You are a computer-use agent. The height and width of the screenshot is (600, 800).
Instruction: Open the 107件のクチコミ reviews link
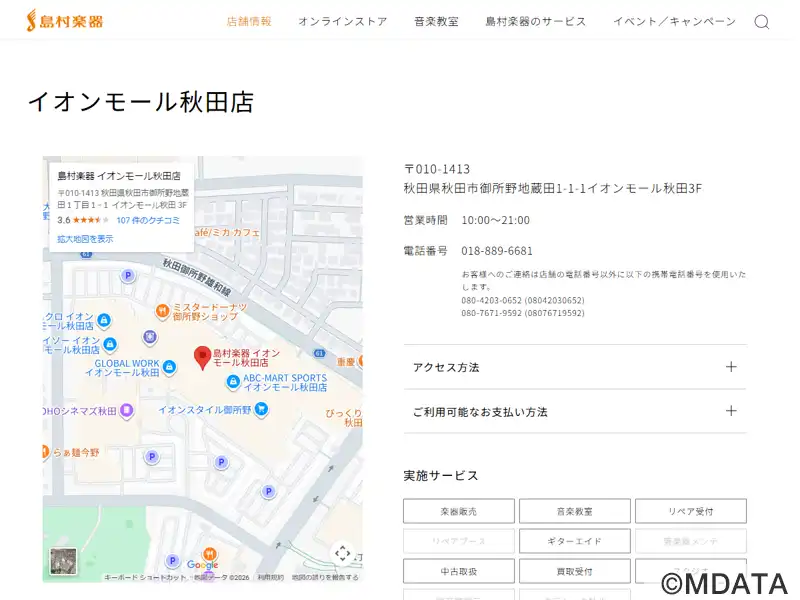coord(148,220)
